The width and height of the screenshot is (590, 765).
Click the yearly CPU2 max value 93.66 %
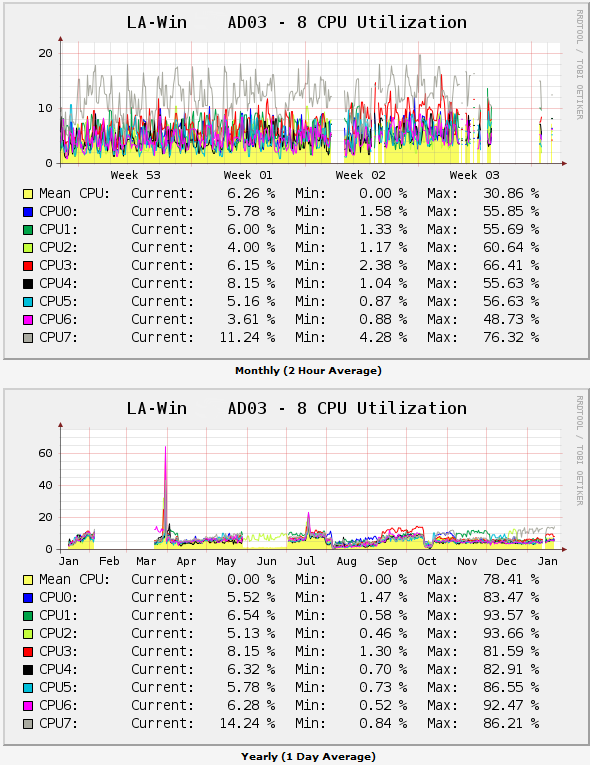click(511, 633)
